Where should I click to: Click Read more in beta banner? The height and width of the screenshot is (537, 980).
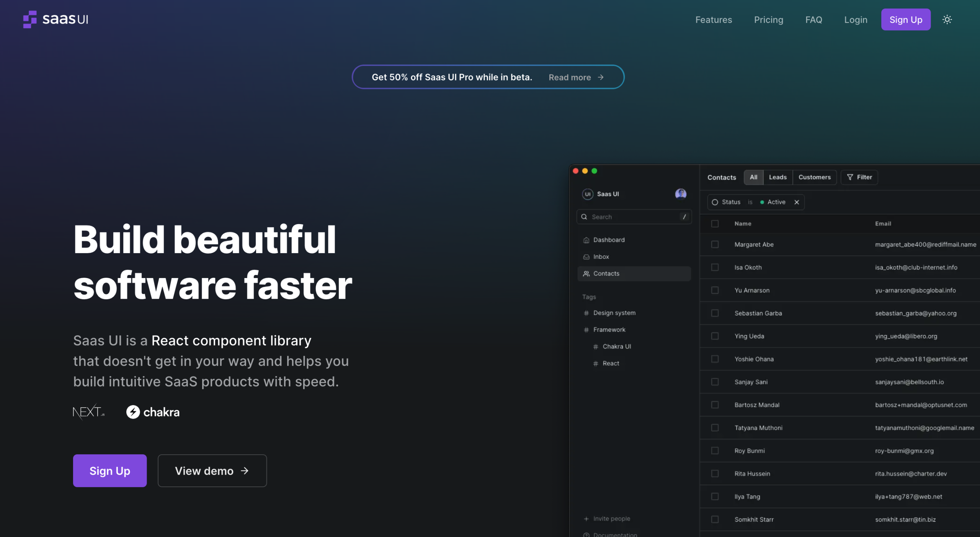click(x=576, y=77)
